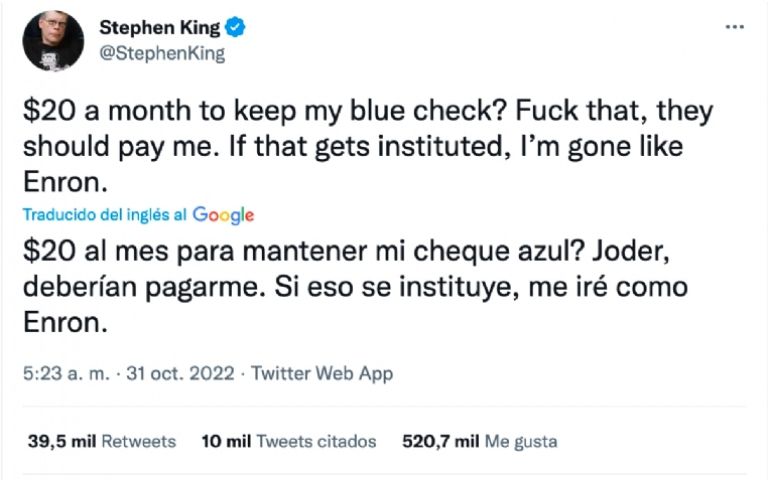Open the "Twitter Web App" source link
The image size is (768, 480).
(x=322, y=374)
